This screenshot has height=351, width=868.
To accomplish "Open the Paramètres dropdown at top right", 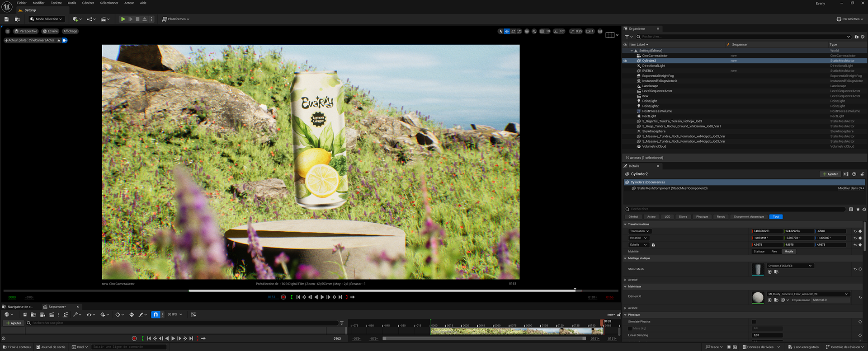I will click(x=850, y=19).
